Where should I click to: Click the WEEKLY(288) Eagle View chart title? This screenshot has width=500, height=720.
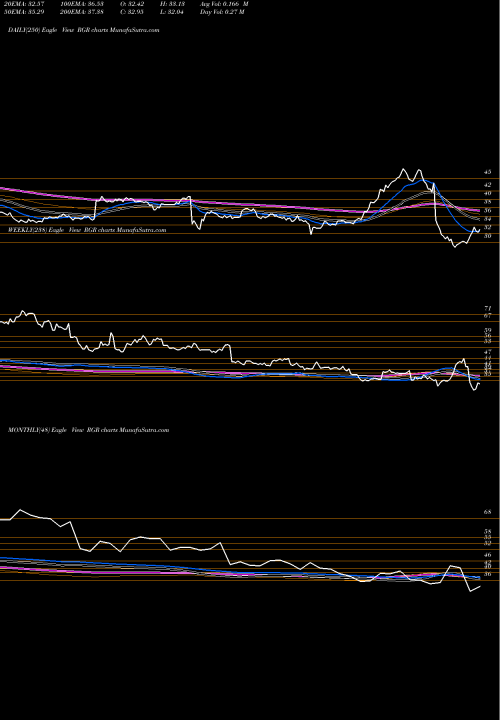[87, 230]
